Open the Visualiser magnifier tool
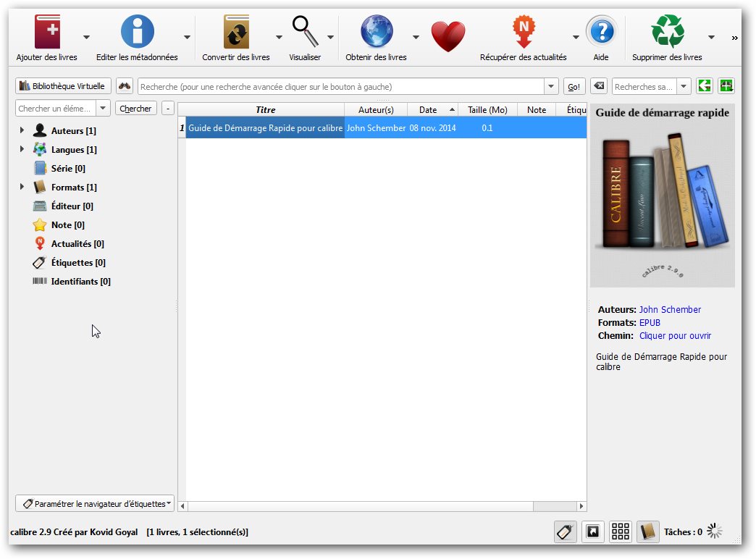 (x=305, y=33)
